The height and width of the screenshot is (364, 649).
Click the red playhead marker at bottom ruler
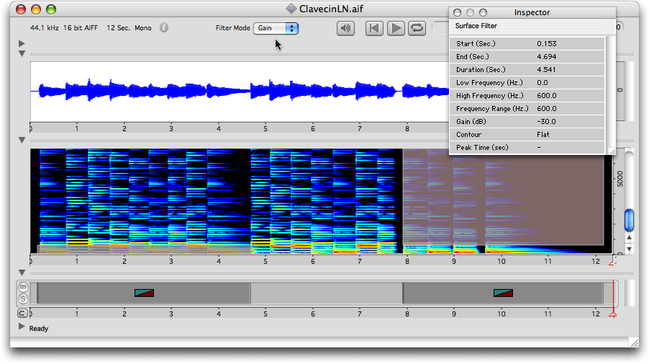point(613,315)
